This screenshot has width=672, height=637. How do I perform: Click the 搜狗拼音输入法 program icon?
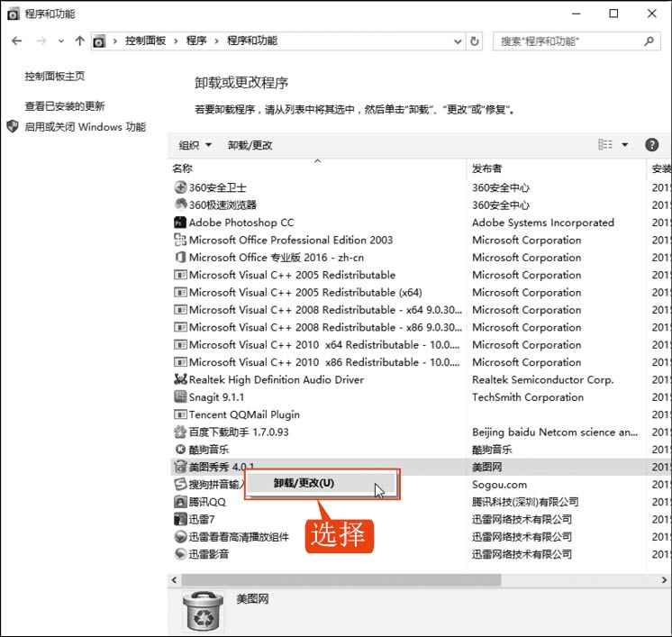coord(180,485)
